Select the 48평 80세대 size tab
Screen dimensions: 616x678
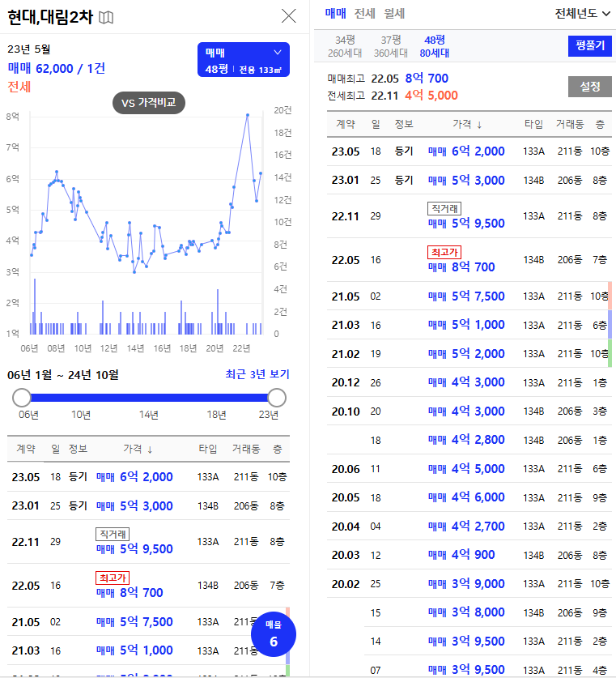434,46
